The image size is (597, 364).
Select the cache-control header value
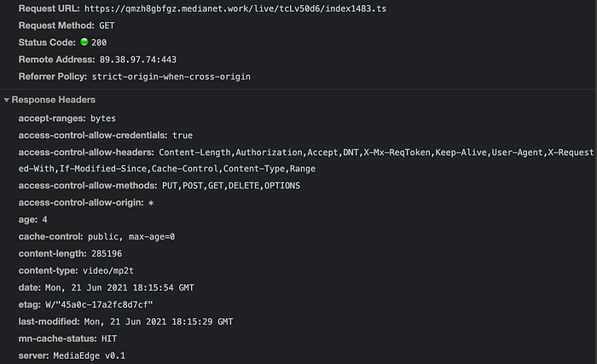131,237
